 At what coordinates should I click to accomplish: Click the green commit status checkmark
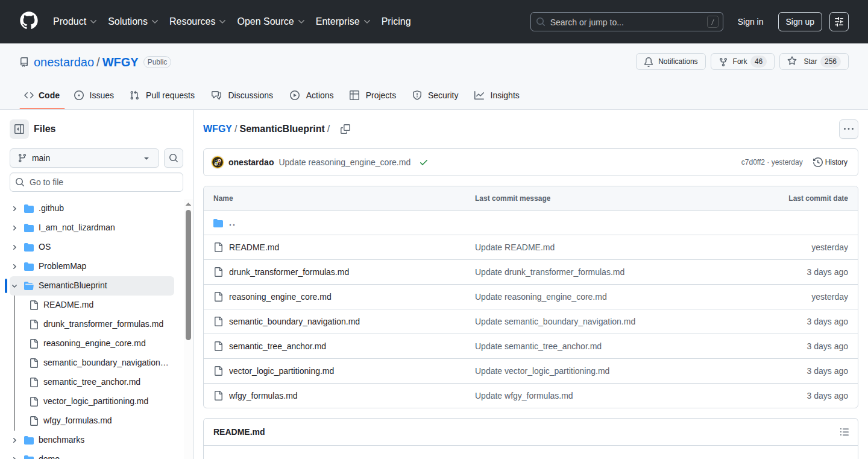pyautogui.click(x=424, y=163)
